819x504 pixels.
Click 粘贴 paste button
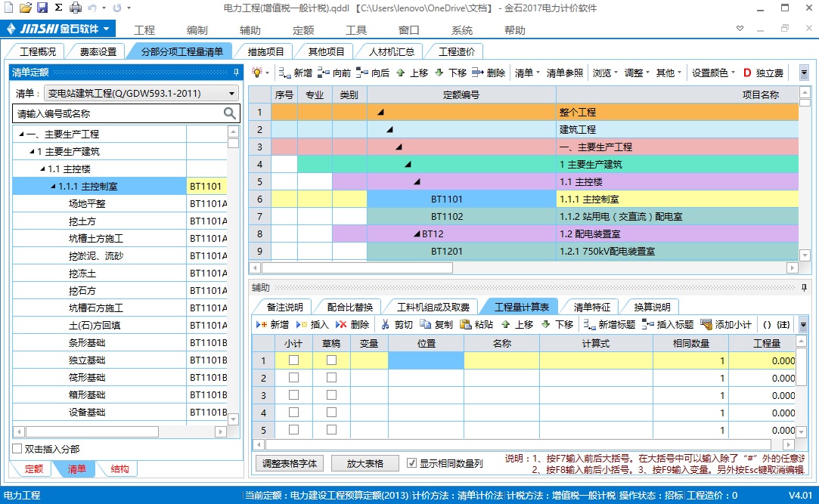coord(476,324)
